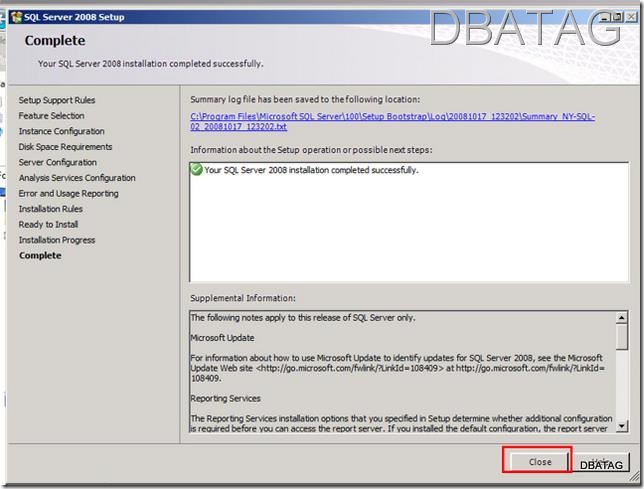644x489 pixels.
Task: Select Server Configuration step
Action: pos(58,162)
